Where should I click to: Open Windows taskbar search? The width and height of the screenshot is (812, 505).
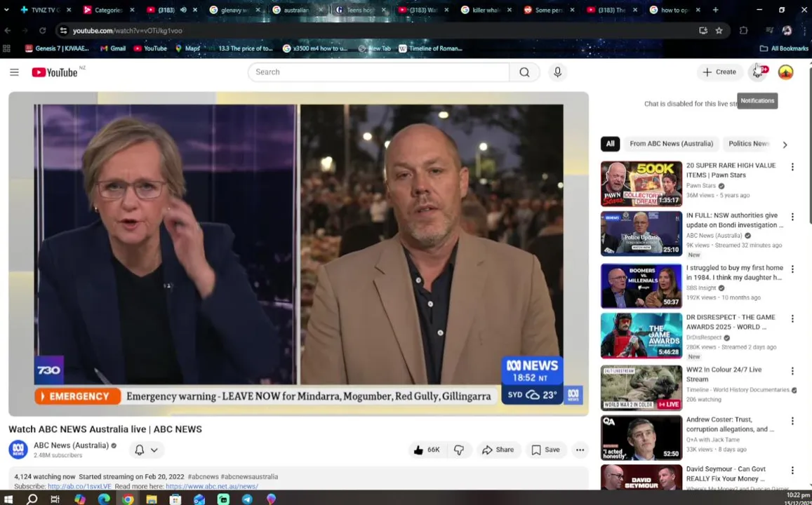(x=32, y=499)
